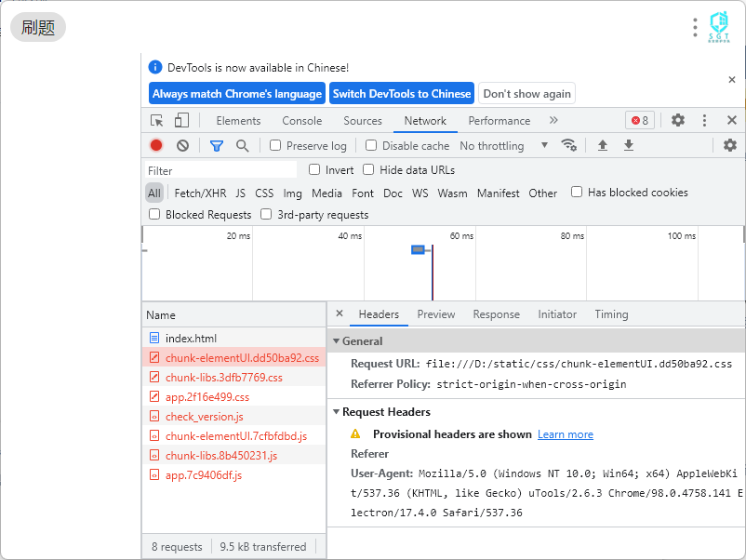Filter requests by Doc type
This screenshot has width=746, height=560.
pos(393,193)
